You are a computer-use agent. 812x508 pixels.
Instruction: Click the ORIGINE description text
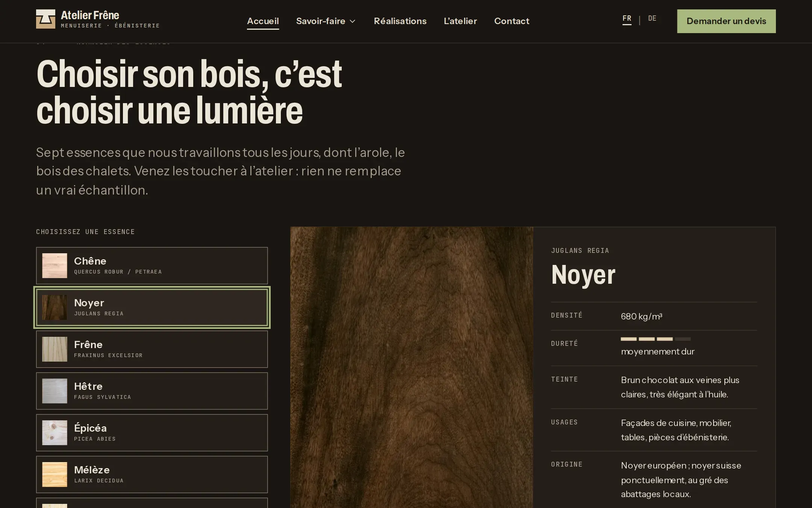point(681,480)
